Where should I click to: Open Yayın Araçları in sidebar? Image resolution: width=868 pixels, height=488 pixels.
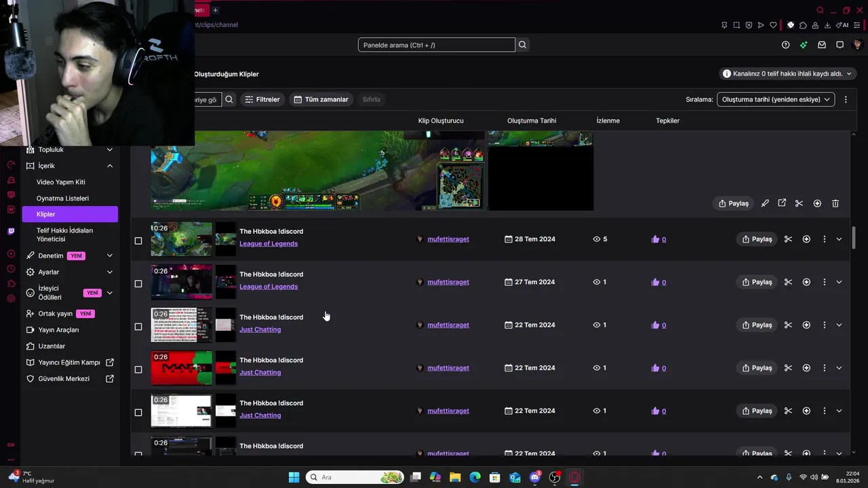58,330
